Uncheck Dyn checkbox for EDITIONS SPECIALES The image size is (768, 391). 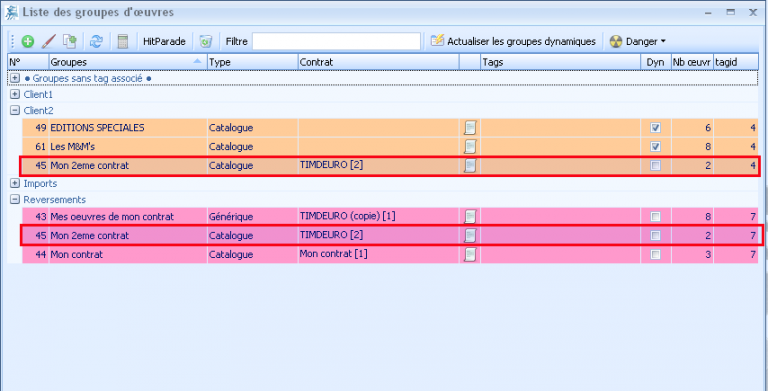[655, 128]
